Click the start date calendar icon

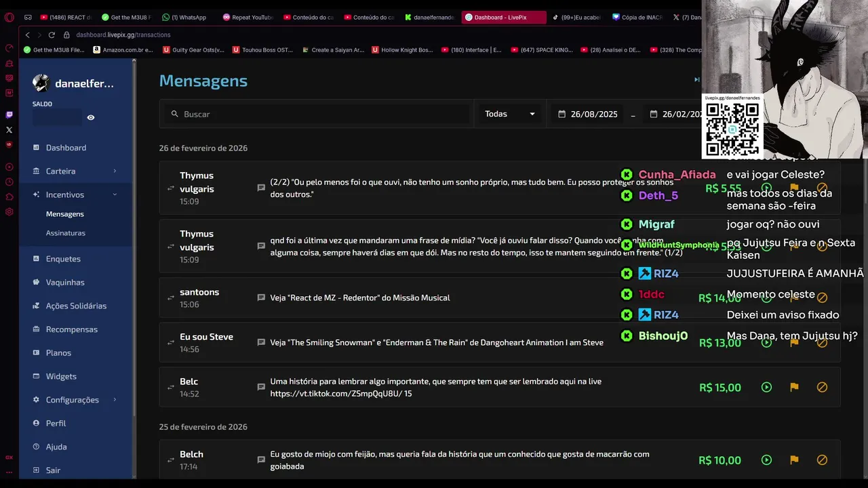tap(561, 115)
